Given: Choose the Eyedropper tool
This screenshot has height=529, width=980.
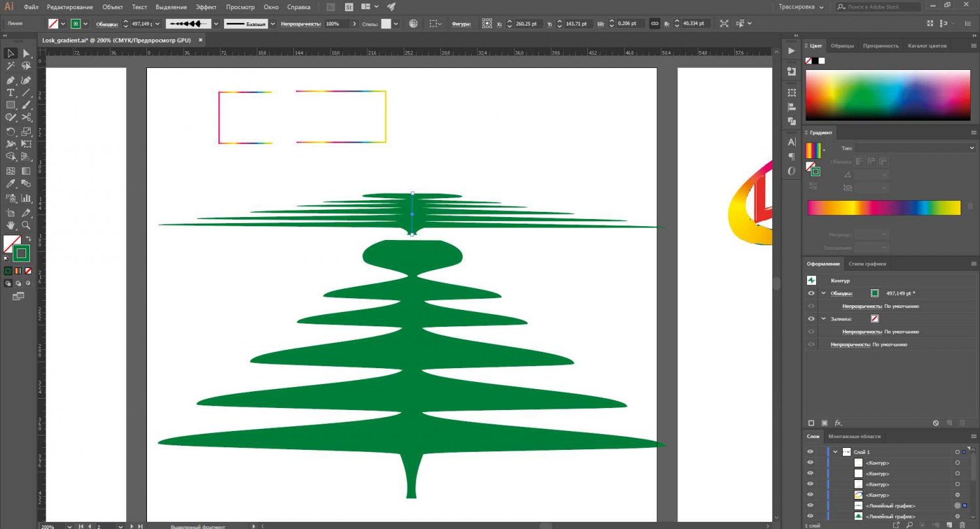Looking at the screenshot, I should click(x=11, y=184).
